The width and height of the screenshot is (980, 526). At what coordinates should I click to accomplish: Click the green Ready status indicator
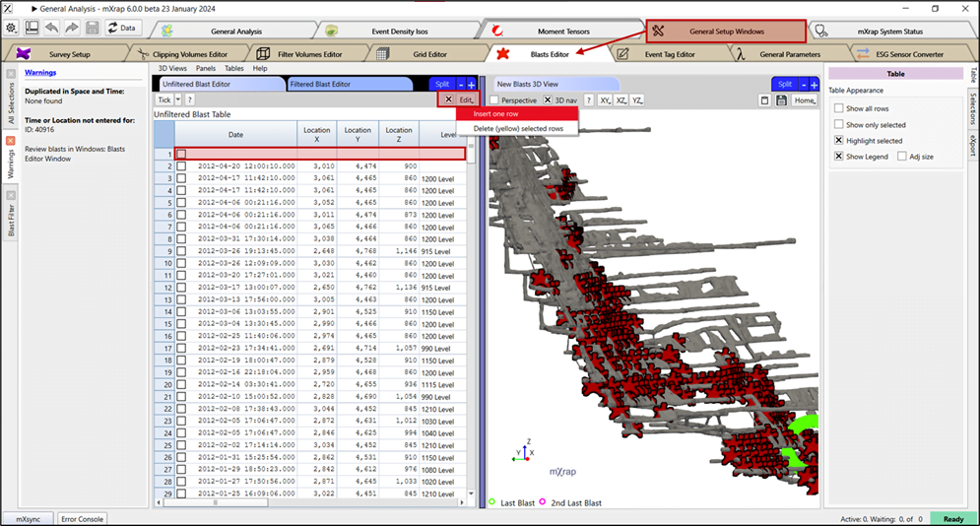952,518
